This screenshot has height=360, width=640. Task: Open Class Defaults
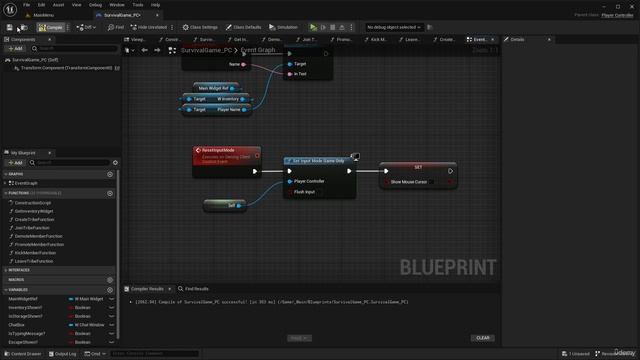click(x=244, y=27)
